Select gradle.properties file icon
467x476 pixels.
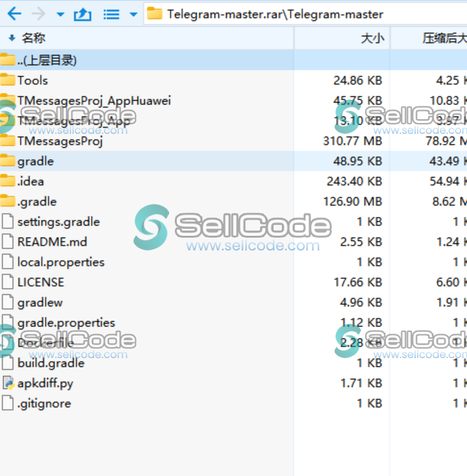pyautogui.click(x=8, y=322)
